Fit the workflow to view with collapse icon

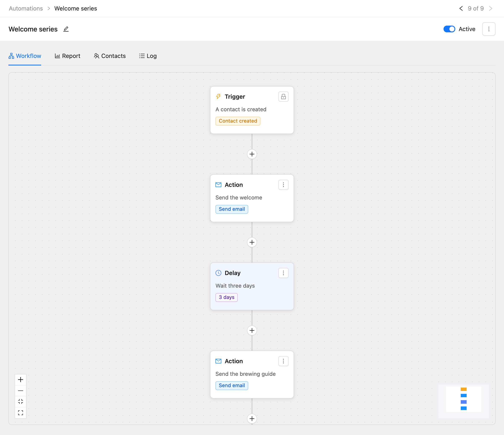(21, 402)
